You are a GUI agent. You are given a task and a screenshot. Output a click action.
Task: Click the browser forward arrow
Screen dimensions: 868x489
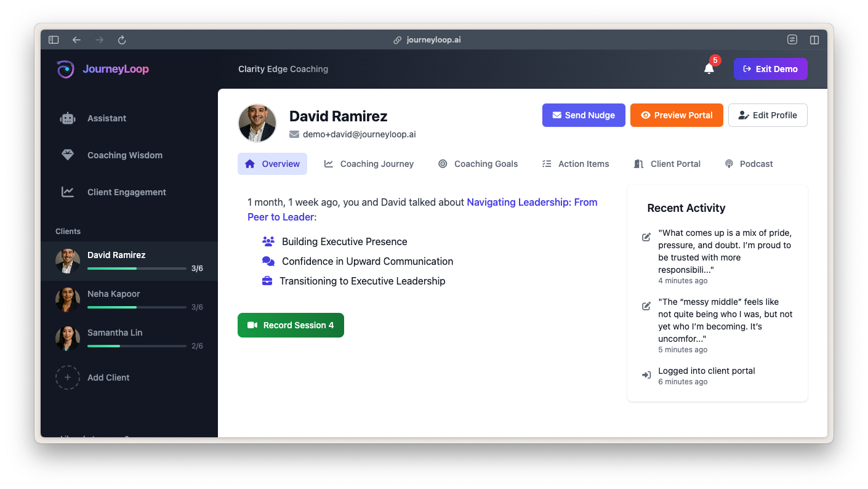click(x=99, y=40)
